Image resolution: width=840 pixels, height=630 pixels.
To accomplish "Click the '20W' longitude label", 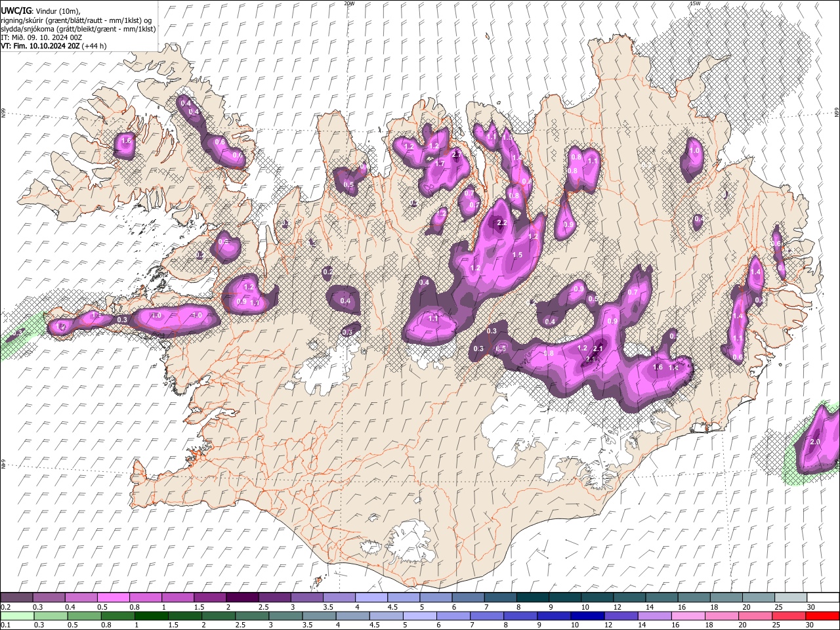I will (x=349, y=3).
